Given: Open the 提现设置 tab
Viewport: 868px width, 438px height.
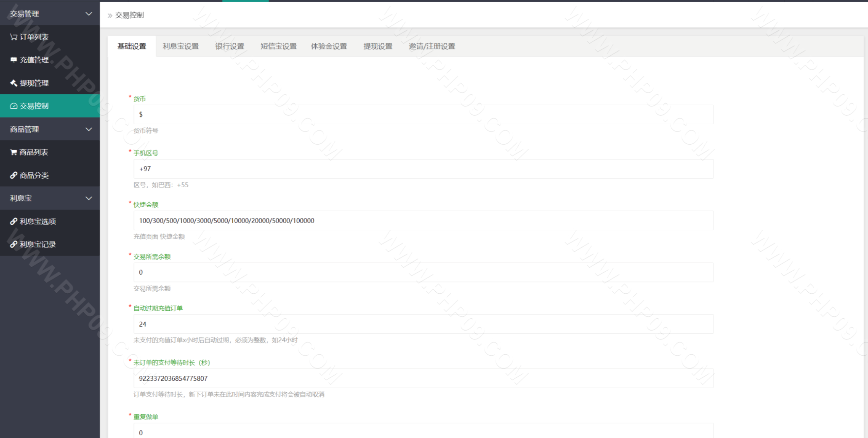Looking at the screenshot, I should (378, 46).
